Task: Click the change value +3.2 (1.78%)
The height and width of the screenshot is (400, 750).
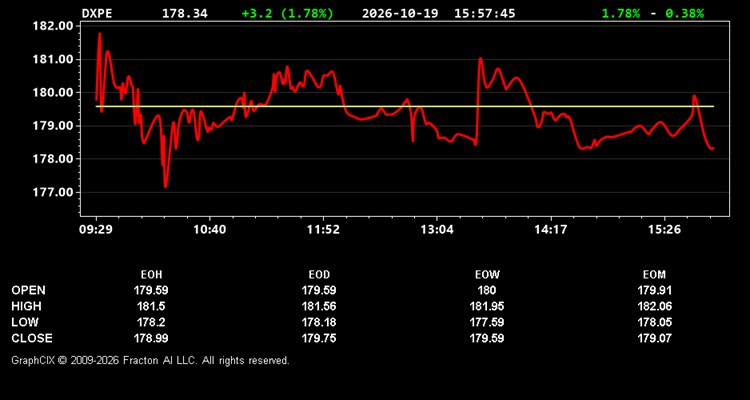Action: point(287,13)
